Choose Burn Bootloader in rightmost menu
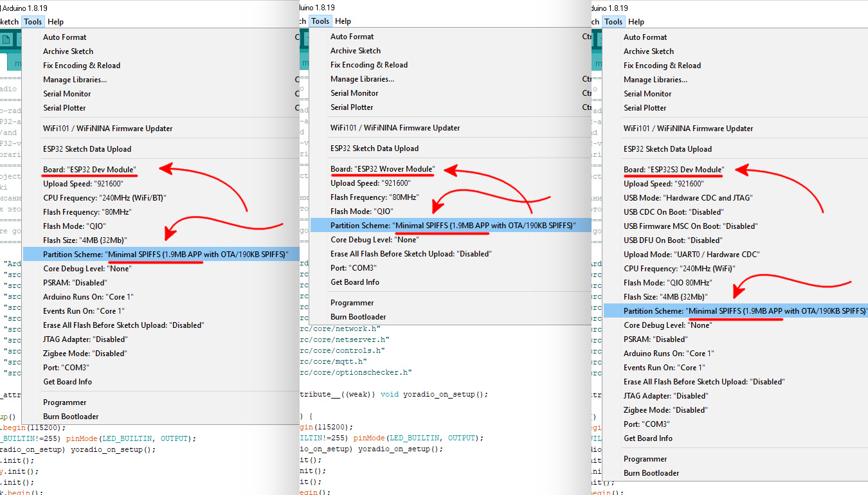This screenshot has height=495, width=868. 651,473
